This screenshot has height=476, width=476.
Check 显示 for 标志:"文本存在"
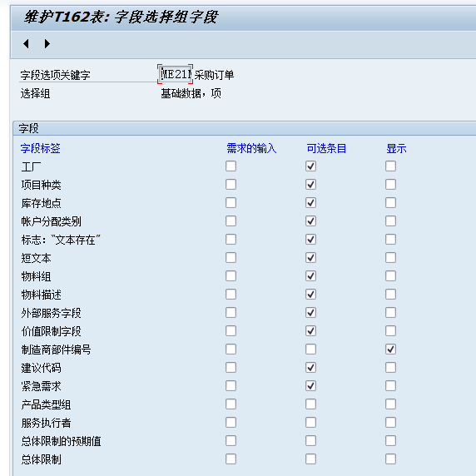point(390,239)
